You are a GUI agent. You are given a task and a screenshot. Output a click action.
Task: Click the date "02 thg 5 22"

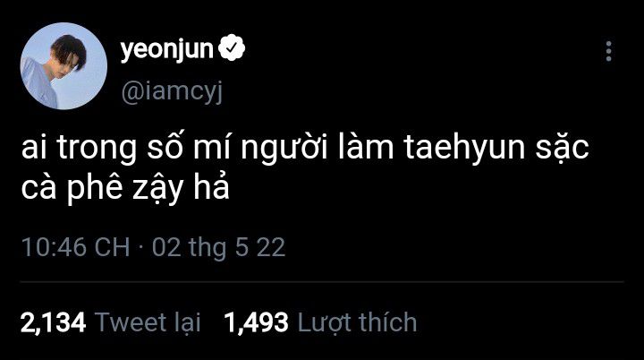click(x=219, y=248)
